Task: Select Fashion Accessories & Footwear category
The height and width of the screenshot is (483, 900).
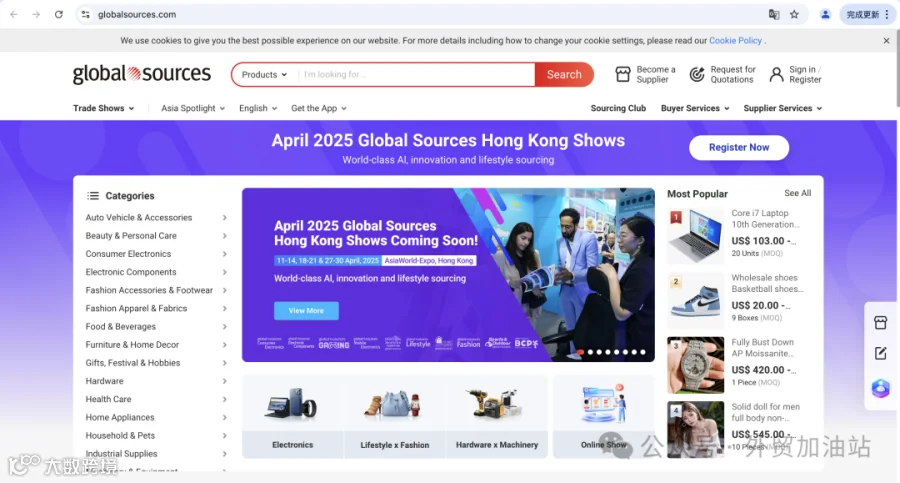Action: [149, 290]
